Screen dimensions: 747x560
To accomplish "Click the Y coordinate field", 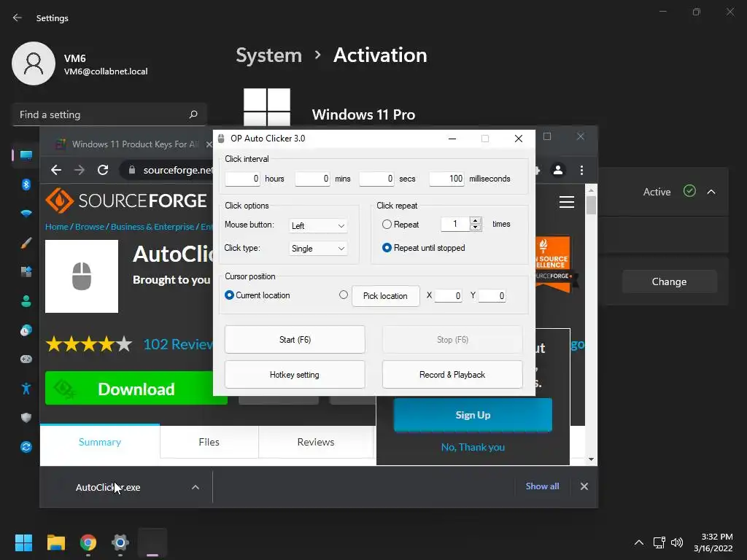I will (x=492, y=296).
